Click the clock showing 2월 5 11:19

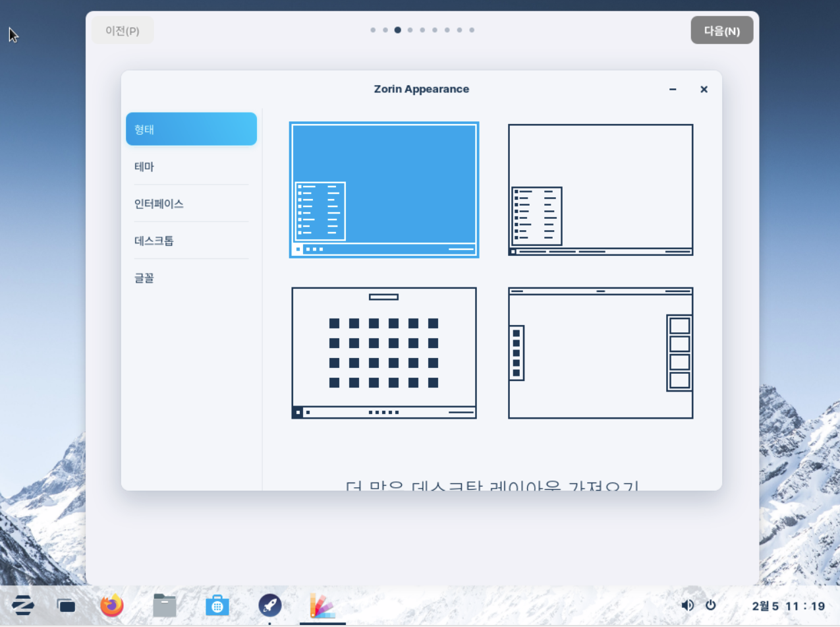point(788,606)
